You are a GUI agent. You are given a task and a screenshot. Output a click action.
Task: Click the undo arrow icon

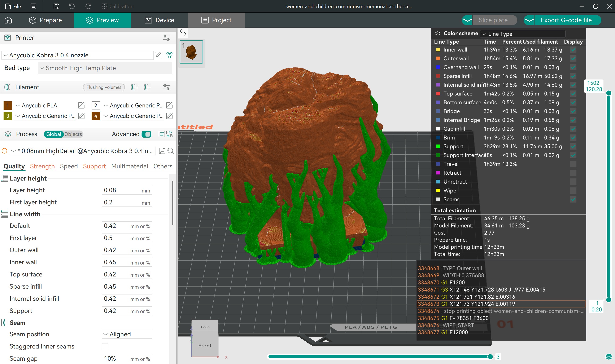(72, 6)
